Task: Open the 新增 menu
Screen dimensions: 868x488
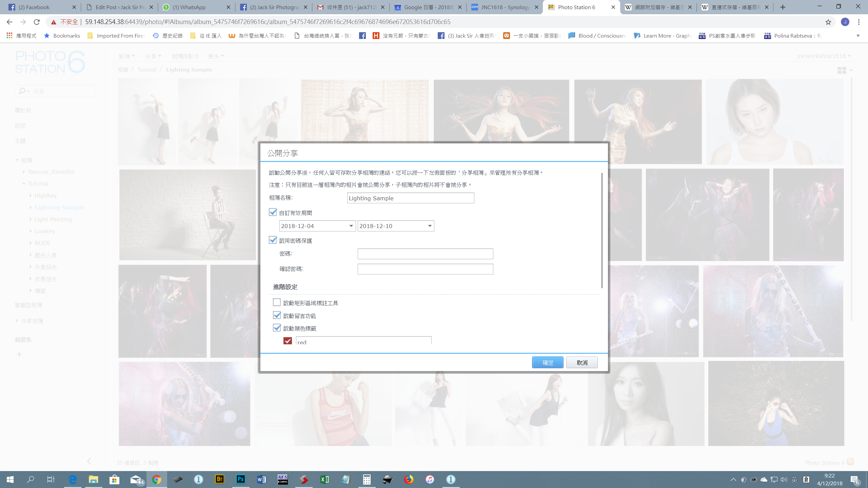Action: pos(126,56)
